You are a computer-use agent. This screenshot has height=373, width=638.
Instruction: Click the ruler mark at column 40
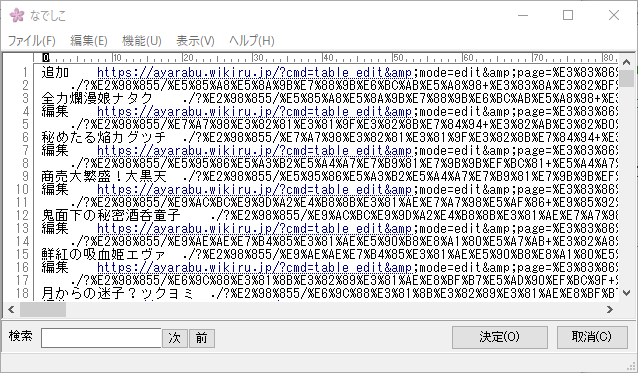click(x=329, y=58)
